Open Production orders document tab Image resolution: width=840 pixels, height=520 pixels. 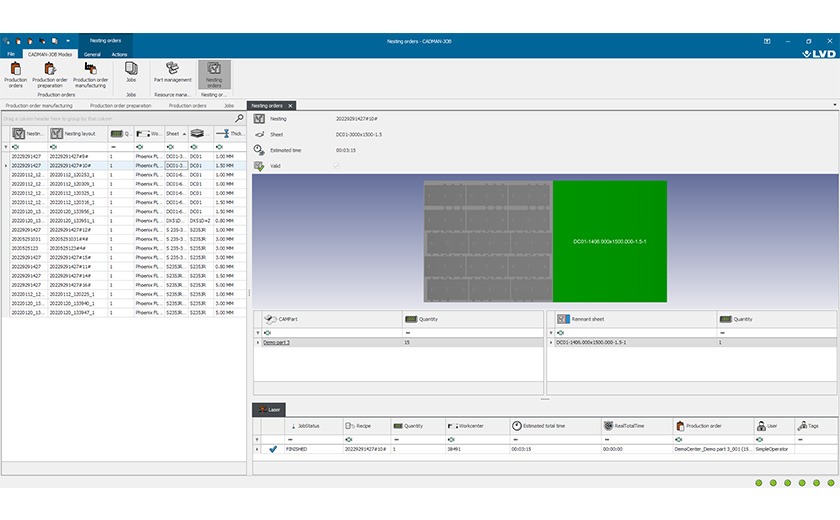(x=188, y=105)
